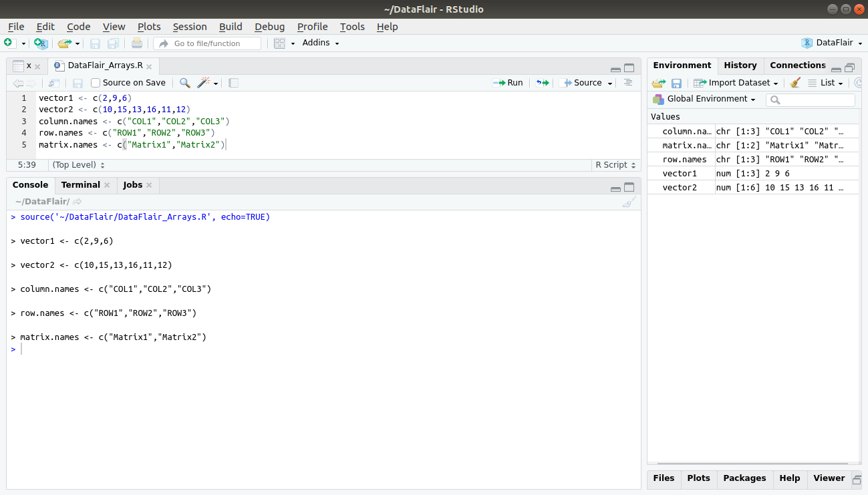This screenshot has height=495, width=868.
Task: Run the current line with Run button
Action: (508, 83)
